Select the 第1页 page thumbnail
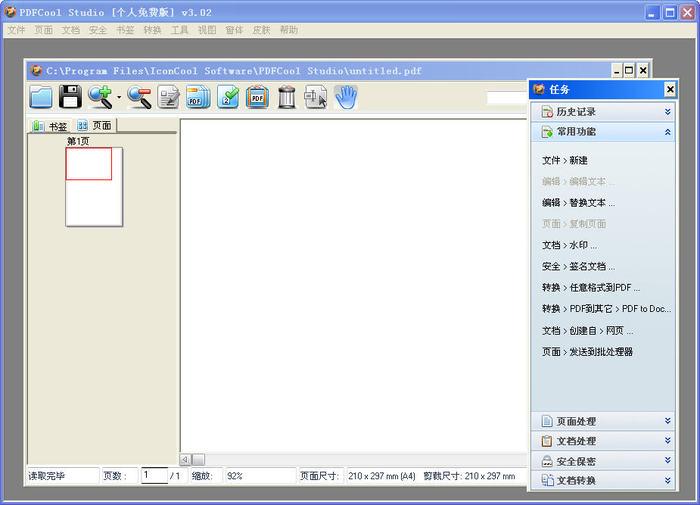700x505 pixels. pyautogui.click(x=94, y=187)
